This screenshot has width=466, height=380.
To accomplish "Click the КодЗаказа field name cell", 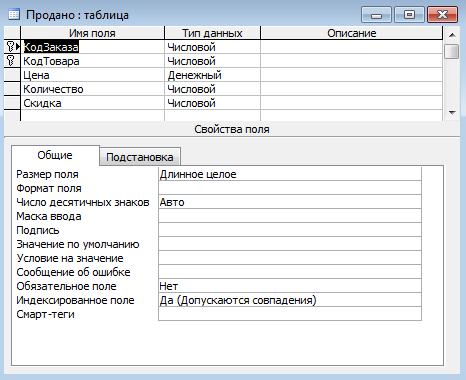I will tap(93, 47).
